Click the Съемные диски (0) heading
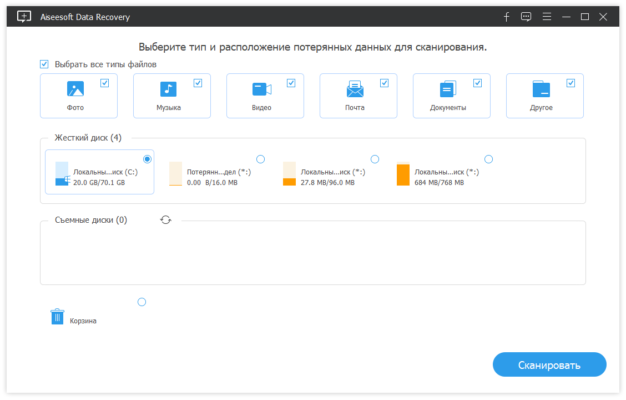This screenshot has width=626, height=400. pos(91,220)
